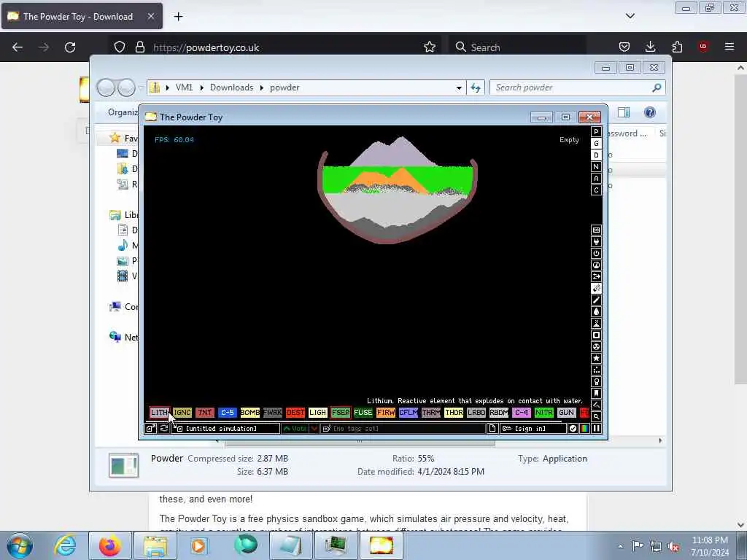This screenshot has width=747, height=560.
Task: Bookmark this page with star icon
Action: pos(429,47)
